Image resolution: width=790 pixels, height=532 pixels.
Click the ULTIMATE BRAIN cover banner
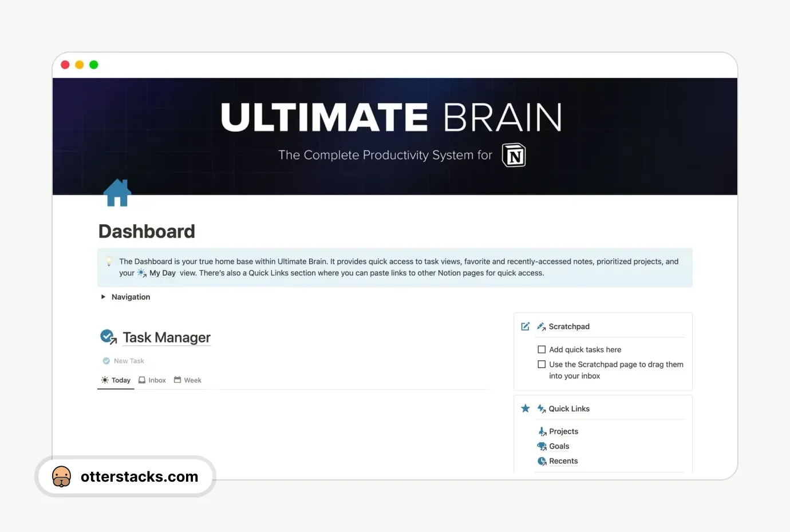pos(395,136)
